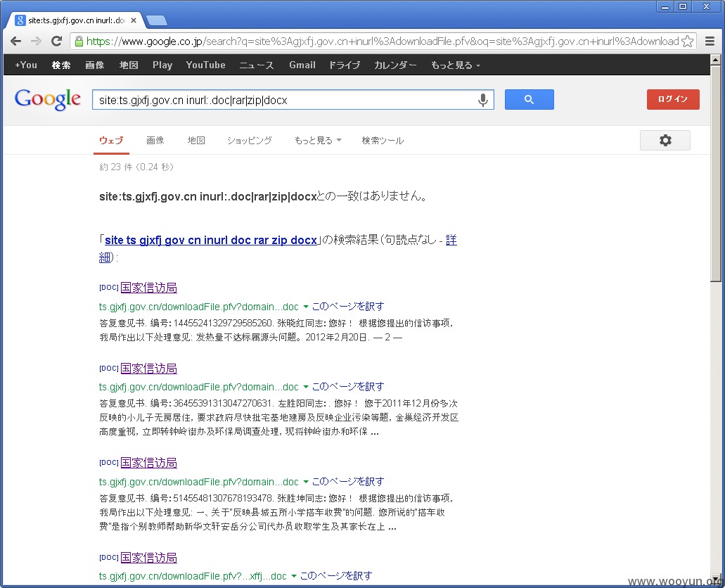Open 地図 in the black bar
The width and height of the screenshot is (725, 588).
coord(129,65)
